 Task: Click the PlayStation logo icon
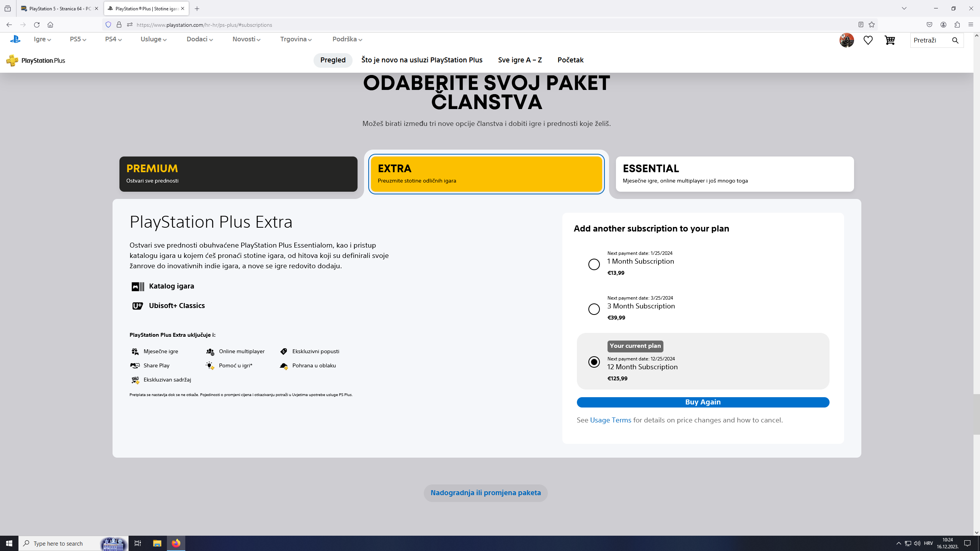coord(15,39)
